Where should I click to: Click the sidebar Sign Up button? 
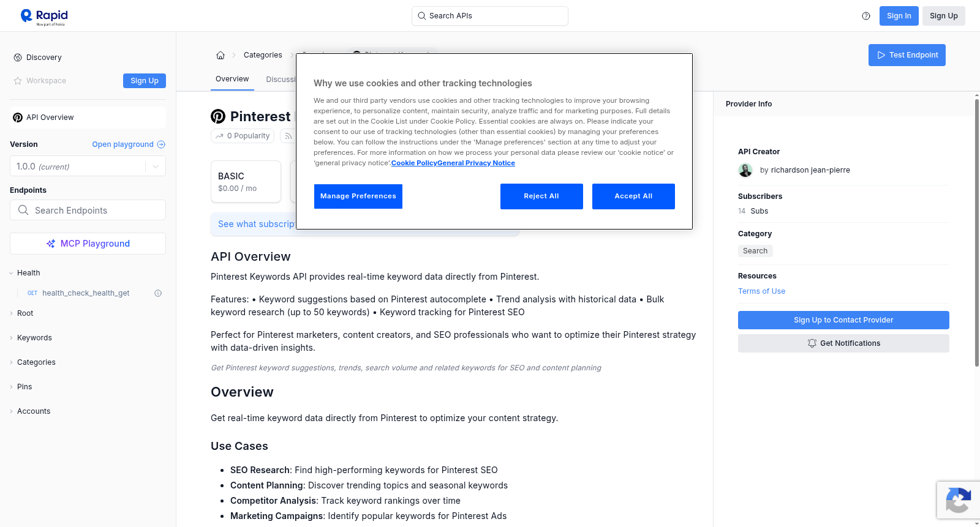(145, 81)
